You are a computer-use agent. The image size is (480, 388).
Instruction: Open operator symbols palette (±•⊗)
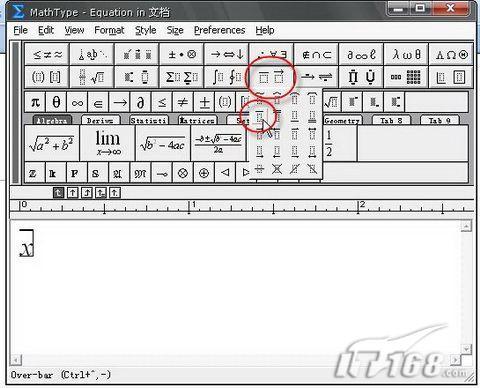182,54
